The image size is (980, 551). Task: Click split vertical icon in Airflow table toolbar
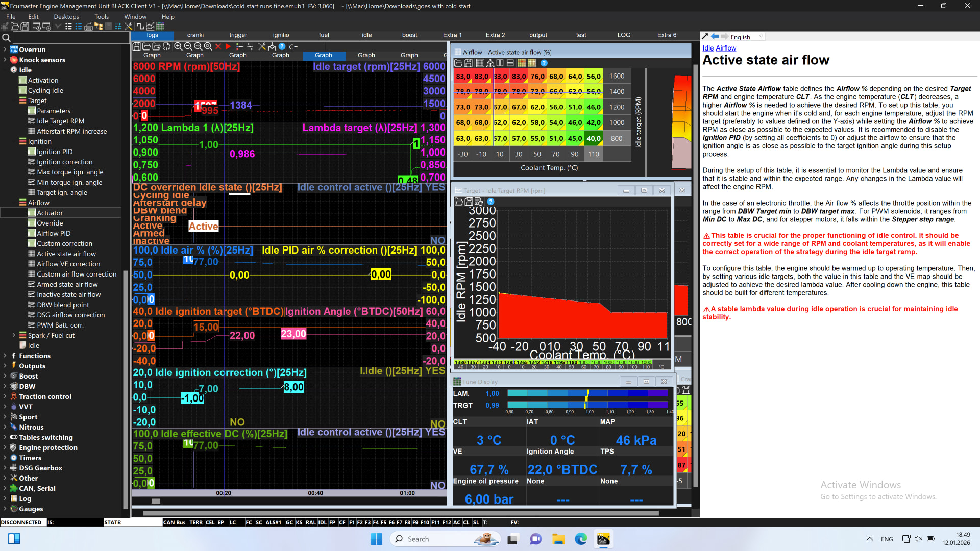click(x=500, y=63)
